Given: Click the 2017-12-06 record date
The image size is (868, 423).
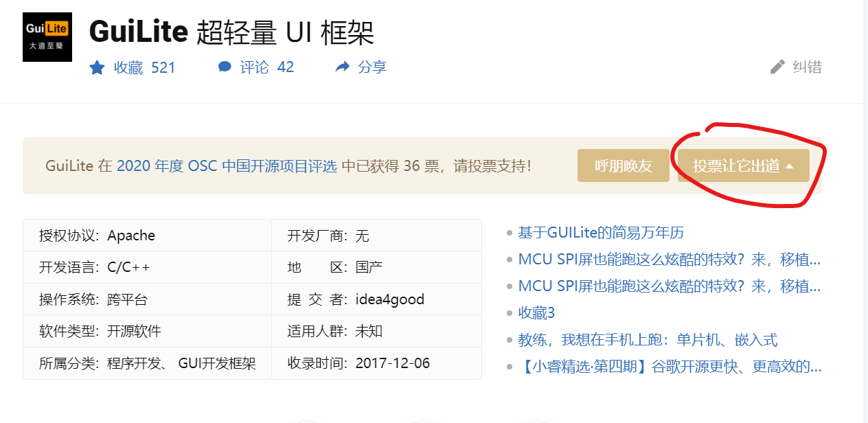Looking at the screenshot, I should (393, 363).
